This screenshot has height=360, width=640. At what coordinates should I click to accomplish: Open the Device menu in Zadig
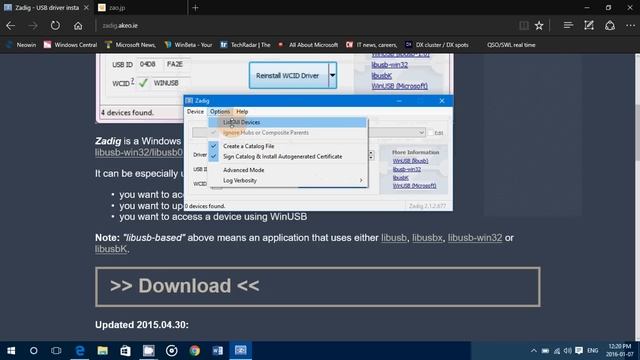pos(195,111)
